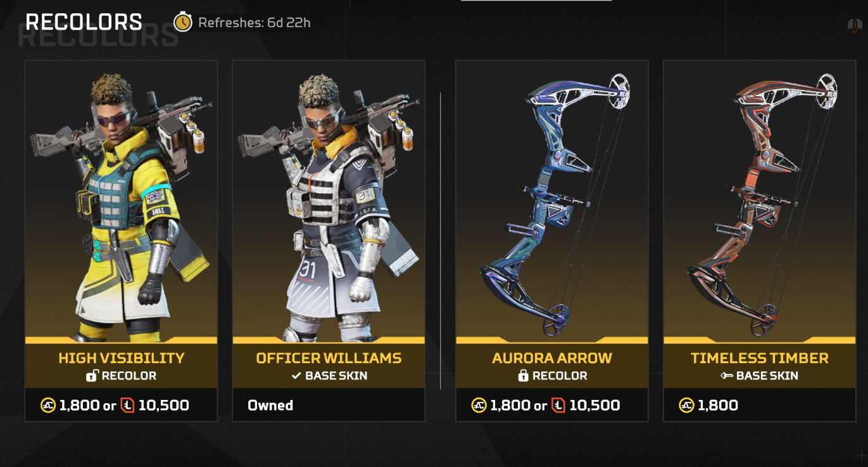Buy Aurora Arrow with 10,500 Legend Tokens
The height and width of the screenshot is (467, 868).
pyautogui.click(x=594, y=406)
